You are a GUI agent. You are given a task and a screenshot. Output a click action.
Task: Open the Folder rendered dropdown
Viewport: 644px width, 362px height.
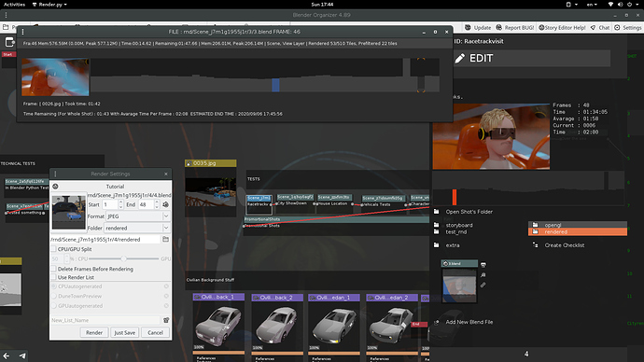pos(137,228)
